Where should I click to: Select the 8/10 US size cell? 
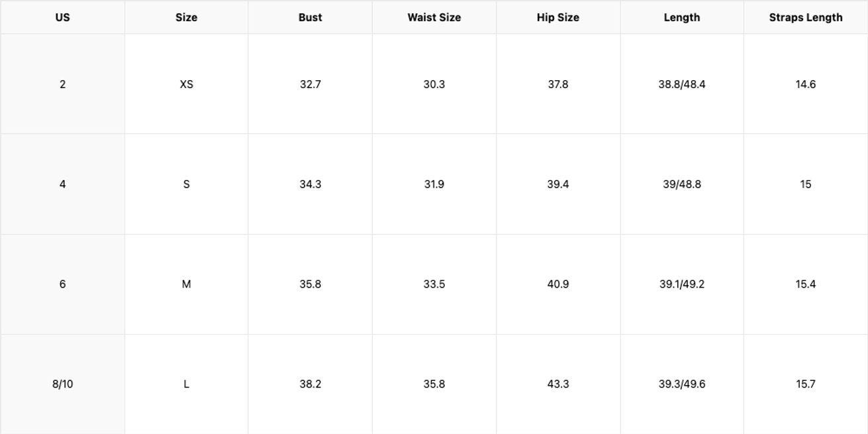(62, 384)
